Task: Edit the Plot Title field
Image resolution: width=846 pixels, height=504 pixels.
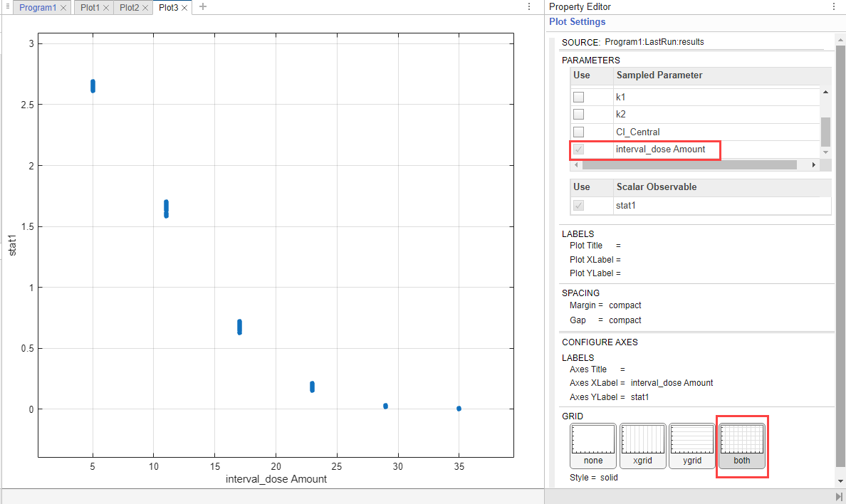Action: click(595, 246)
